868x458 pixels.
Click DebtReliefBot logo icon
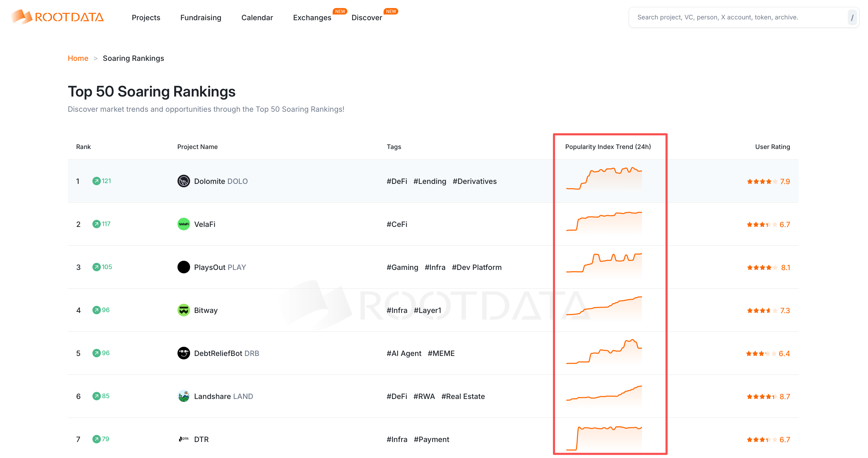(184, 353)
